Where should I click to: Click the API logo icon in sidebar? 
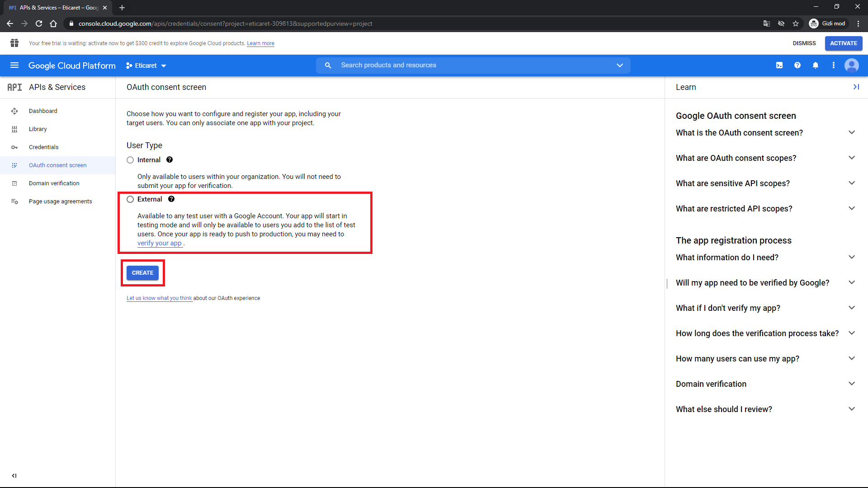[14, 87]
